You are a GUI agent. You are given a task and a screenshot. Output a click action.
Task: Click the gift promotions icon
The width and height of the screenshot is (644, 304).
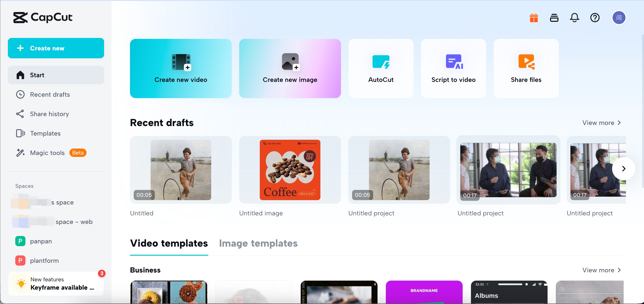534,18
